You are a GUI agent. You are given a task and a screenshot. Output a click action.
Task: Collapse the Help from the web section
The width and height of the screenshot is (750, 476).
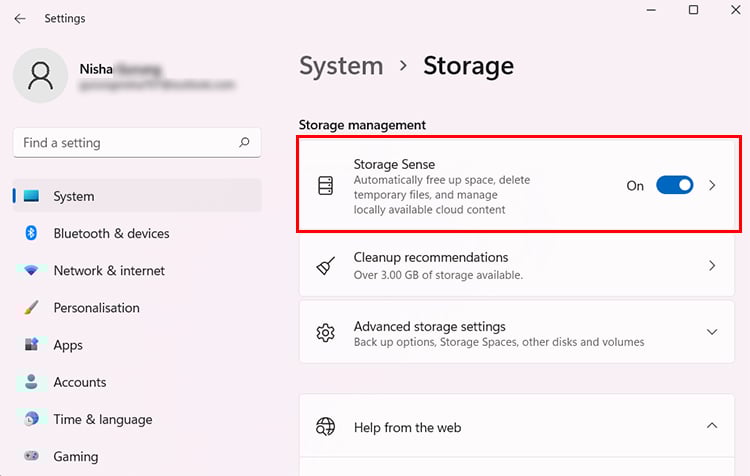[x=712, y=425]
